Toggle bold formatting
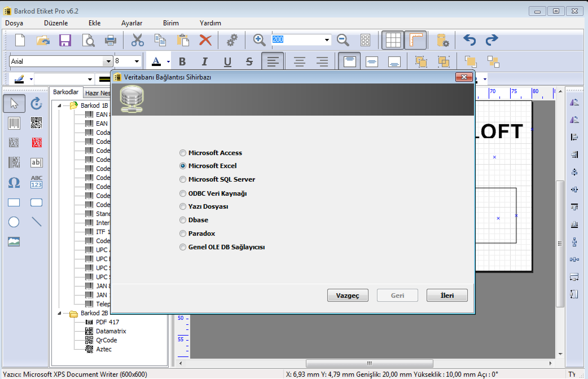 click(183, 61)
